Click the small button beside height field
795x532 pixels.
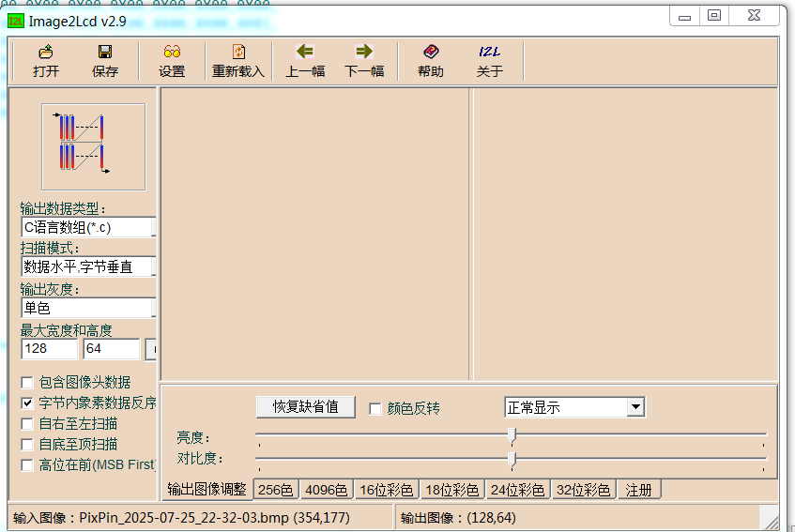(150, 349)
